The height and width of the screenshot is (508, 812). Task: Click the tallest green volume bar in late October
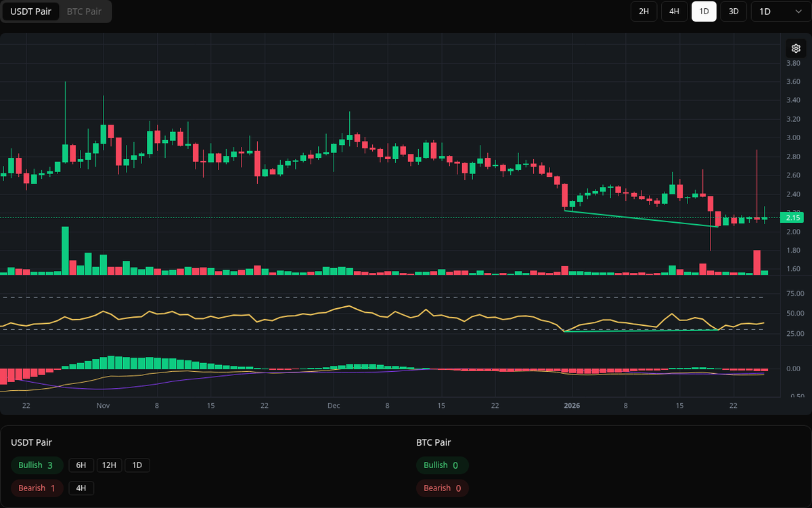click(x=65, y=251)
